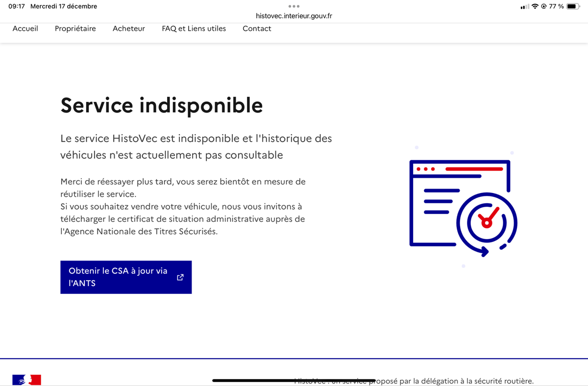The height and width of the screenshot is (386, 588).
Task: Click the Service indisponible heading
Action: click(161, 105)
